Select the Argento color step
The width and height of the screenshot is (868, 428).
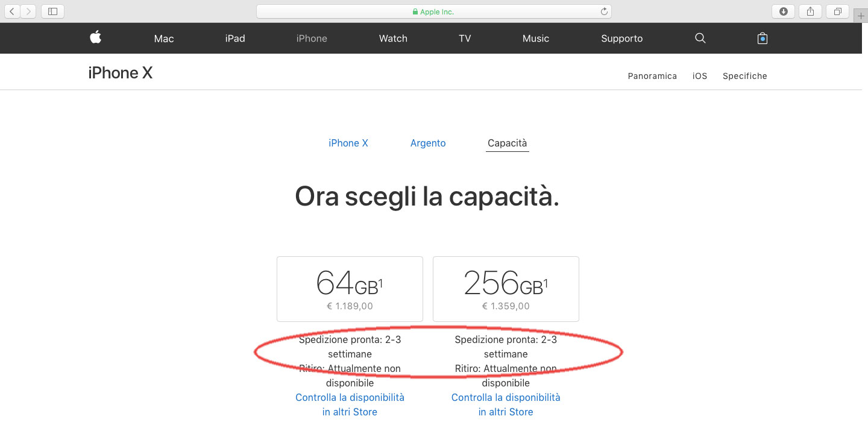[428, 143]
